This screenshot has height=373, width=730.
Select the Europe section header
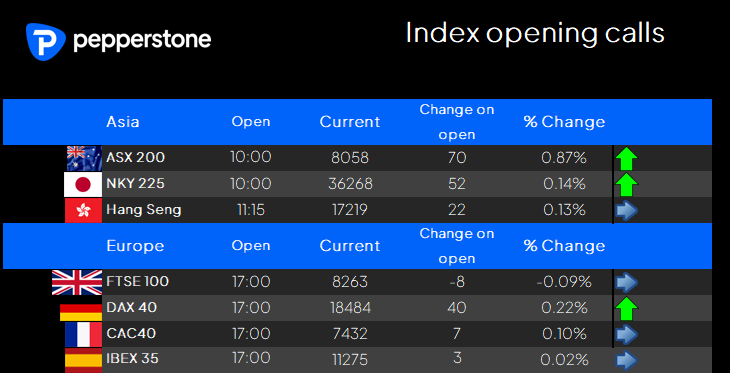click(135, 246)
